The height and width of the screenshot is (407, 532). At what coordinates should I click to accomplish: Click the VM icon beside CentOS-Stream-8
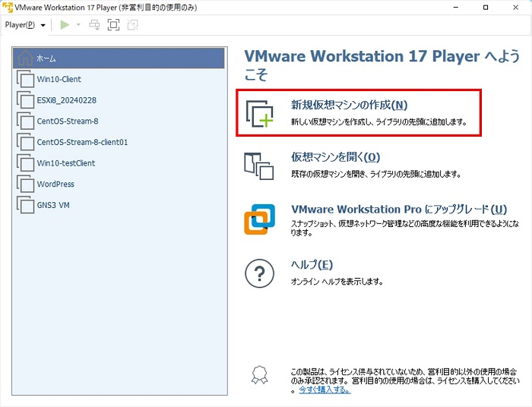point(25,121)
